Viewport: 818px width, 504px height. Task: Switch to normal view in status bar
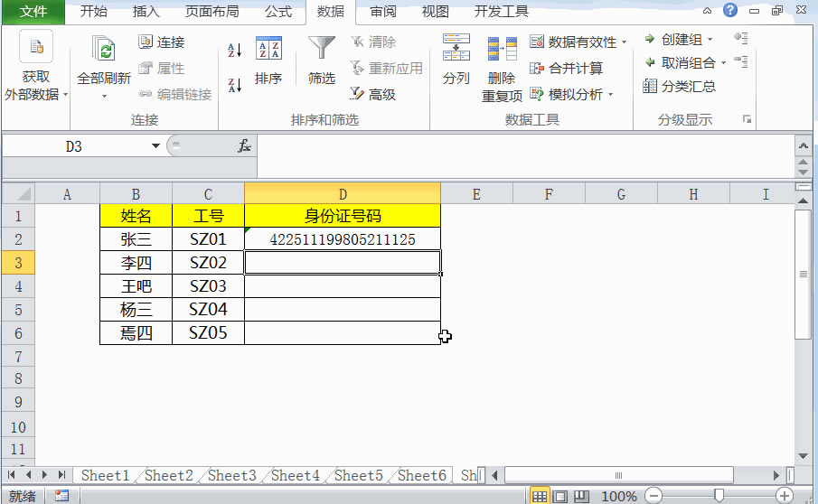(x=540, y=496)
